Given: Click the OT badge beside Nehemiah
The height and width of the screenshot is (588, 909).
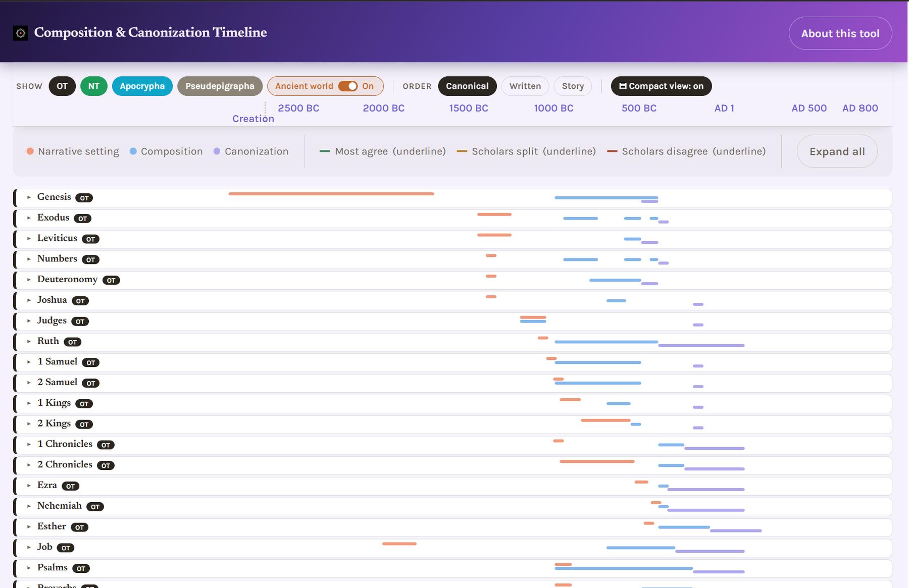Looking at the screenshot, I should pos(95,507).
